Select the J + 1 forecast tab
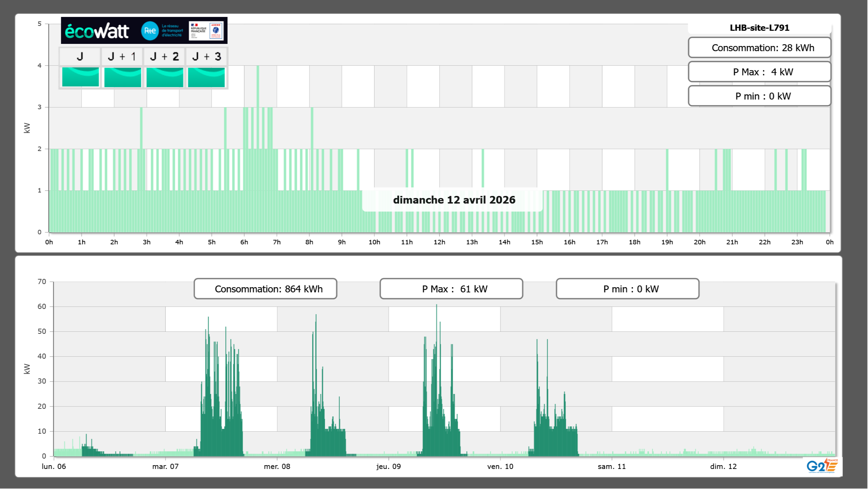The width and height of the screenshot is (868, 489). click(x=122, y=56)
